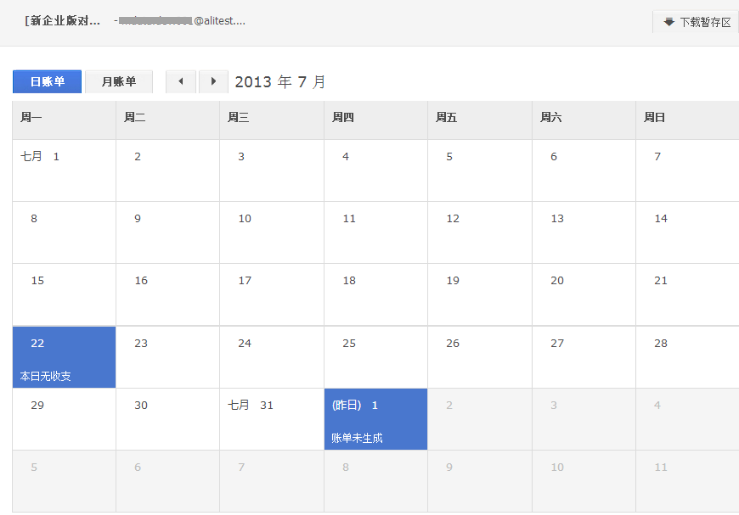The width and height of the screenshot is (739, 515).
Task: Click greyed-out August day 3 under 周六
Action: point(584,419)
